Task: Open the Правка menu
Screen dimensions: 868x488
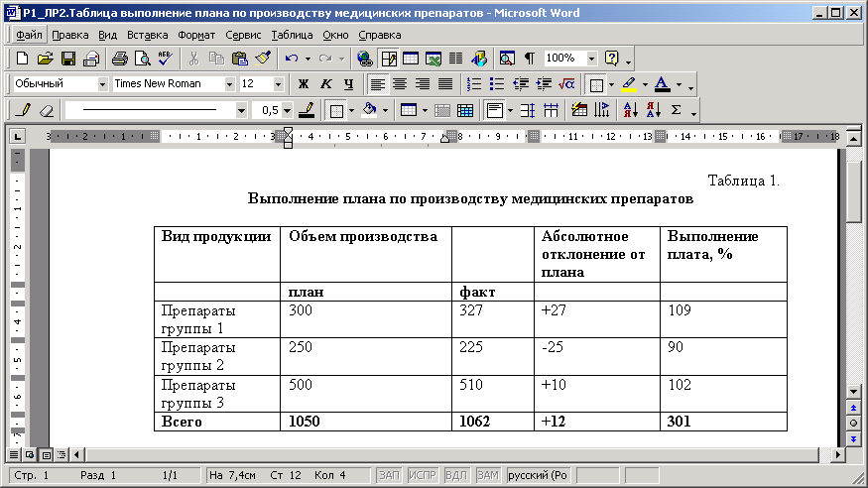Action: click(69, 35)
